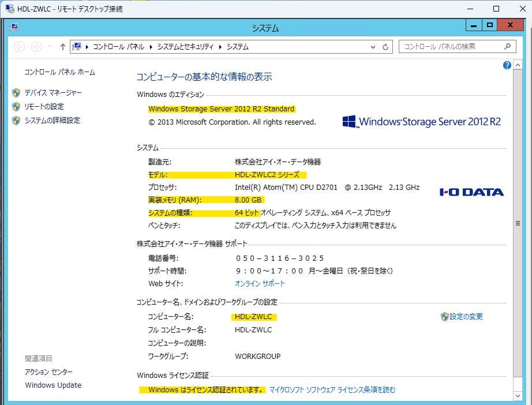The height and width of the screenshot is (405, 532).
Task: Select RAM value 8.00 GB
Action: coord(248,200)
